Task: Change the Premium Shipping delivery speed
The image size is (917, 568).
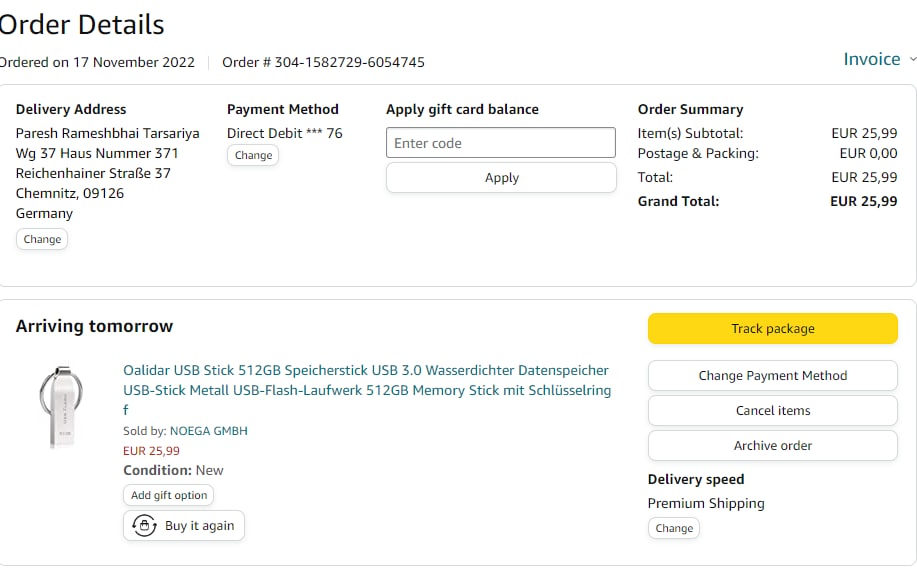Action: point(673,528)
